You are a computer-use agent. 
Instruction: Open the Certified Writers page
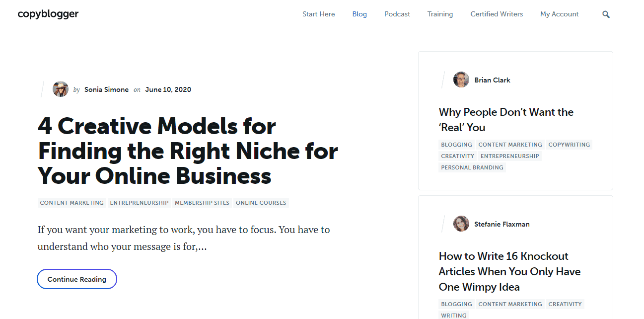pyautogui.click(x=497, y=14)
